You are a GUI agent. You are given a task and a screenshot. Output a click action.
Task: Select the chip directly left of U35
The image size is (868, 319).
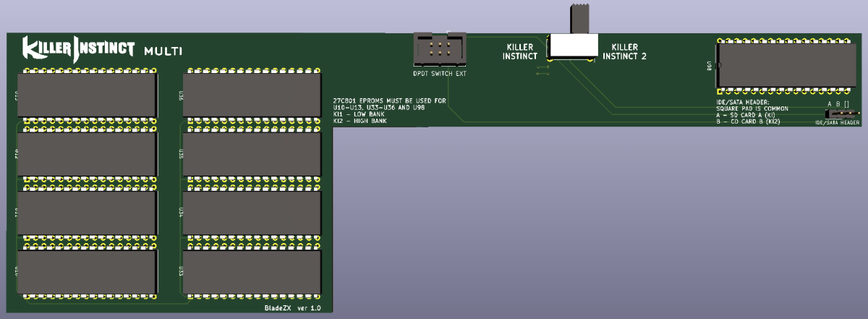tap(87, 153)
